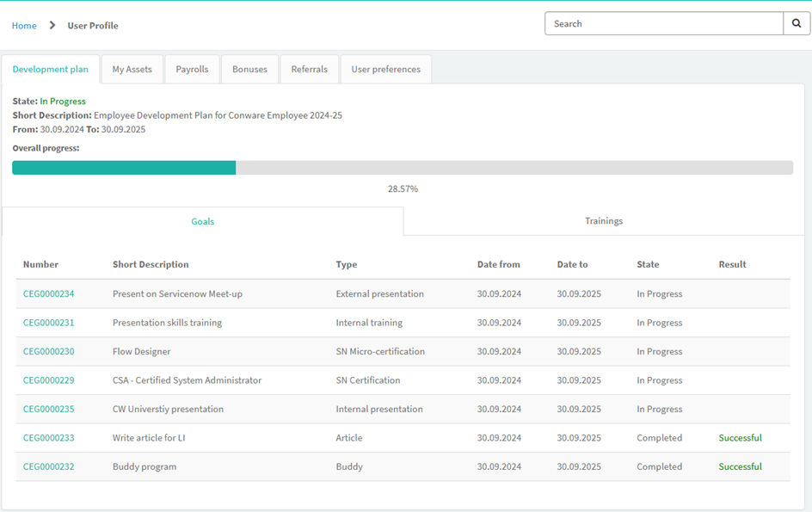Switch to the My Assets tab
The height and width of the screenshot is (512, 812).
tap(132, 70)
